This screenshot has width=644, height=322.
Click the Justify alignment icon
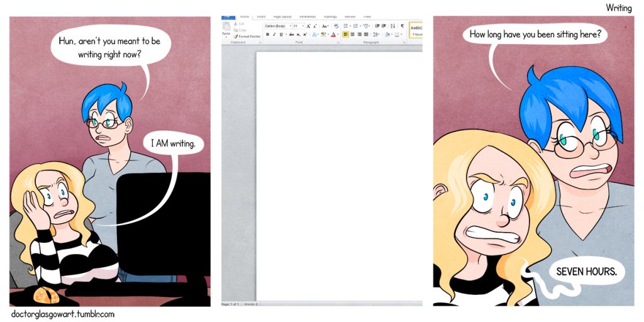[366, 35]
